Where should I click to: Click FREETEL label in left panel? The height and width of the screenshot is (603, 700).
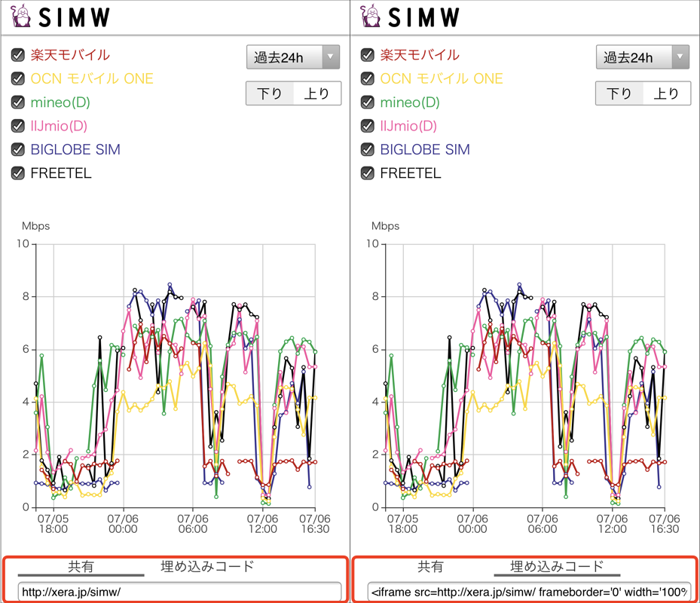(x=61, y=173)
